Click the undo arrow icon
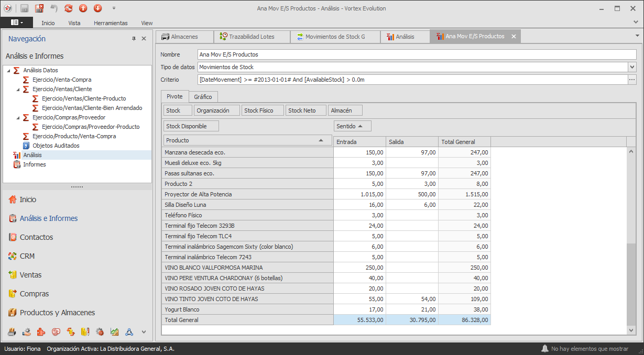The height and width of the screenshot is (355, 644). point(54,8)
